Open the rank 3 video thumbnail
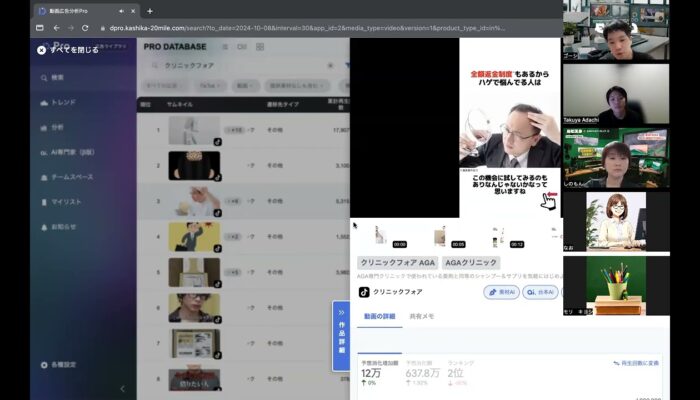Viewport: 700px width, 400px height. 194,201
